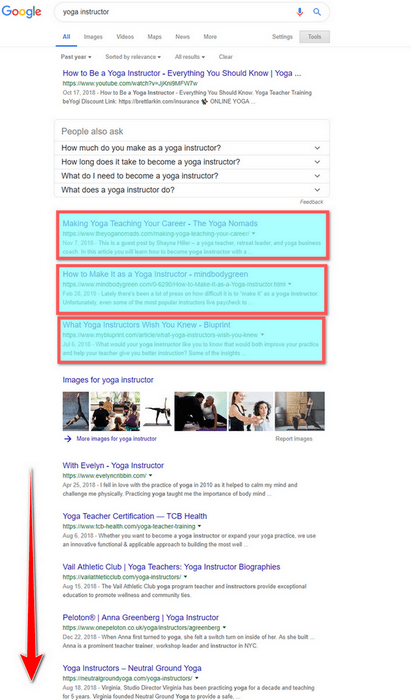Open Peloton Anna Greenberg Yoga Instructor result
Viewport: 411px width, 700px height.
pos(141,618)
